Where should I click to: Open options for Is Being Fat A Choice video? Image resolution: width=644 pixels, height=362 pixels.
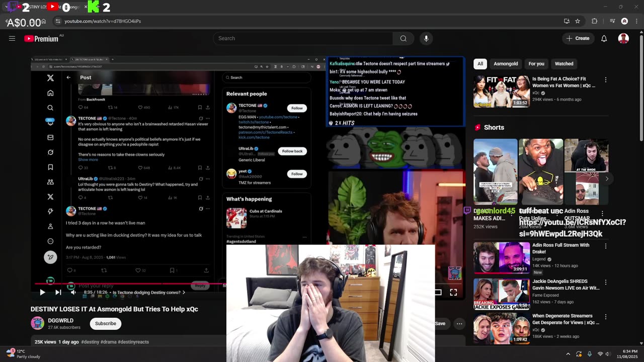point(605,80)
